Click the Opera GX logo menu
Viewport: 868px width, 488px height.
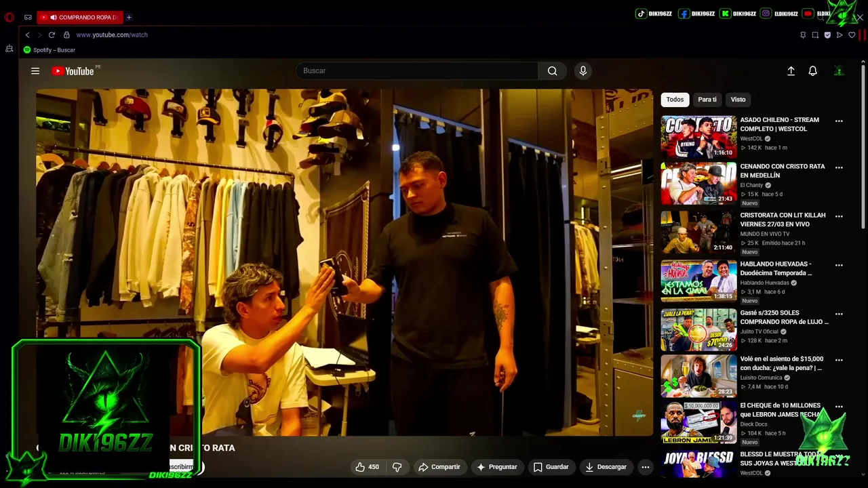[9, 18]
